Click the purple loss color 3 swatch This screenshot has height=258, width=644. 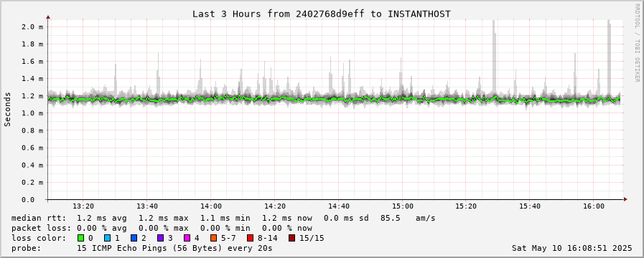(160, 238)
